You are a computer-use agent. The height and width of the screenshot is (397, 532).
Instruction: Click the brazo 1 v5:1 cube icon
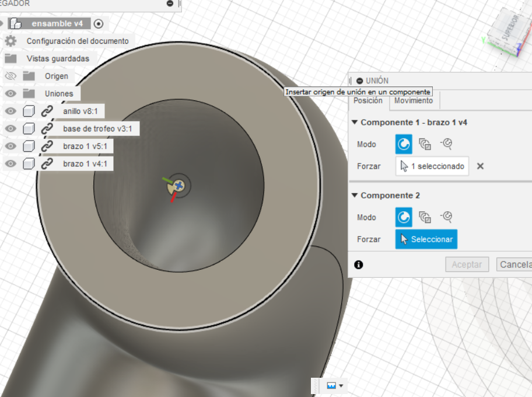tap(29, 146)
